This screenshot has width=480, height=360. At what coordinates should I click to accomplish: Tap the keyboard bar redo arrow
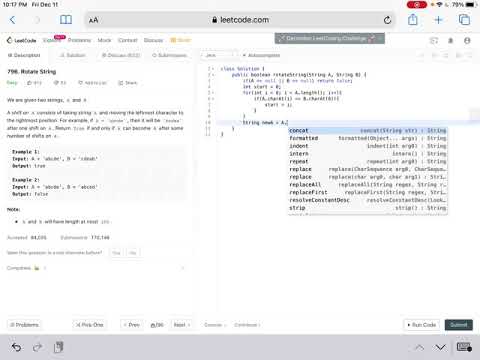[x=37, y=347]
